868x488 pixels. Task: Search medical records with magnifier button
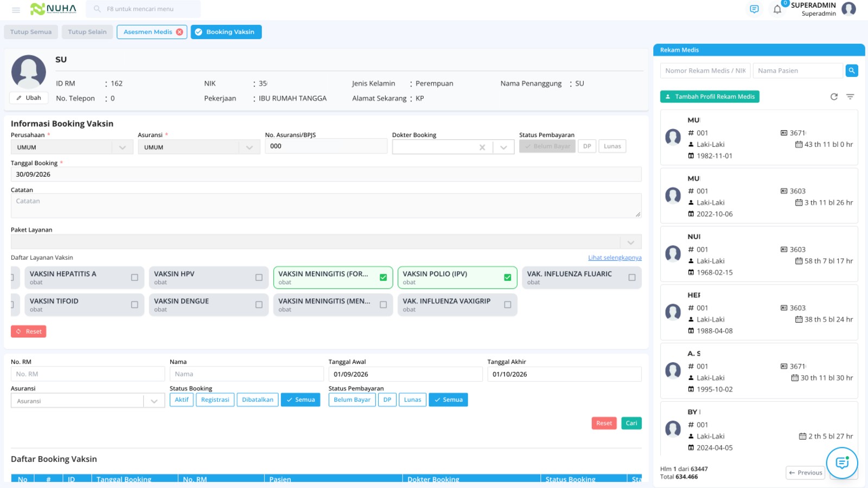[852, 70]
